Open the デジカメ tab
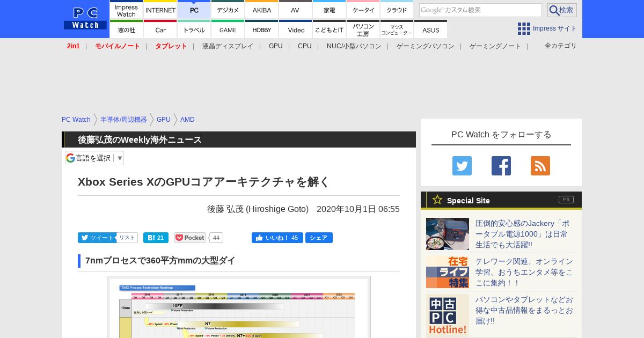644x338 pixels. [228, 10]
